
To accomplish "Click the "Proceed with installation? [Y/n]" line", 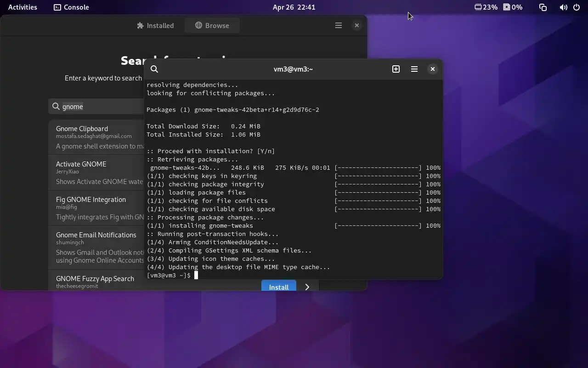I will pyautogui.click(x=211, y=151).
